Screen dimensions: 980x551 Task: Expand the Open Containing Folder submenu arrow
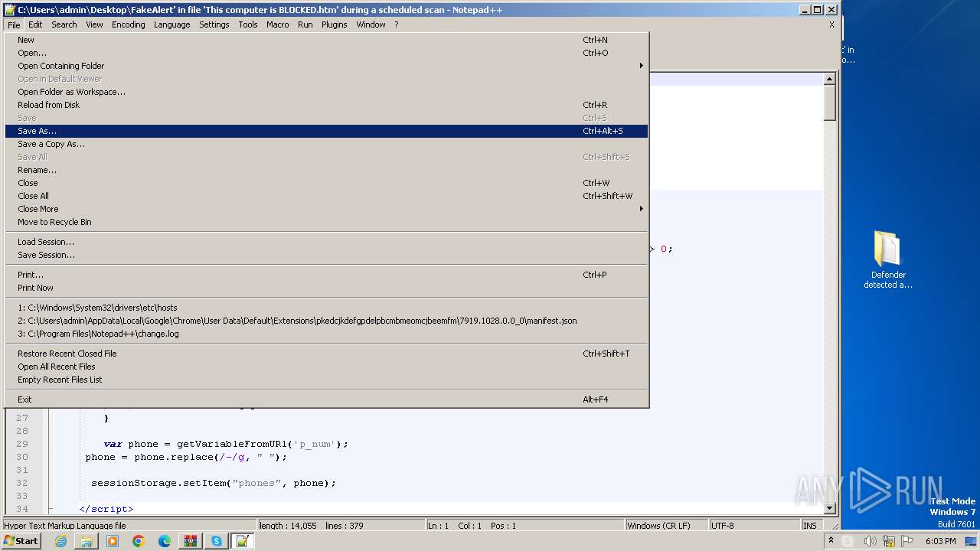coord(642,66)
